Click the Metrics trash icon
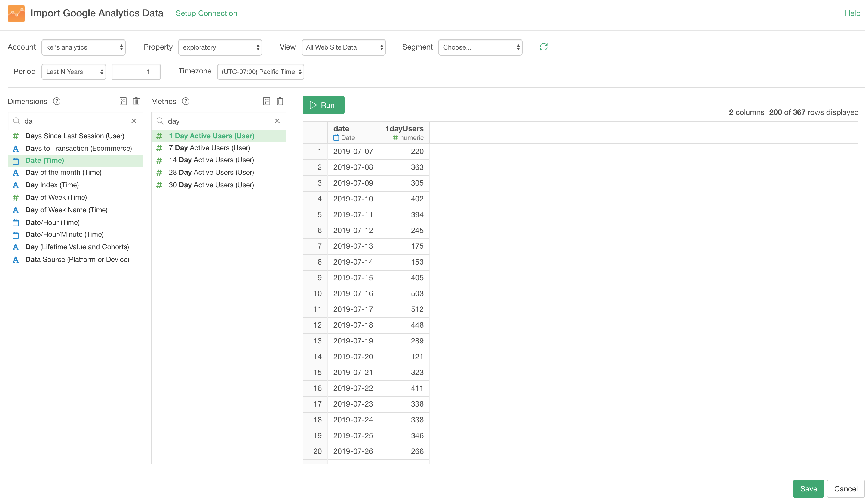Screen dimensions: 865x504 click(280, 101)
